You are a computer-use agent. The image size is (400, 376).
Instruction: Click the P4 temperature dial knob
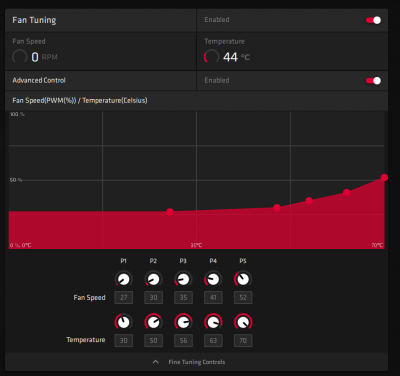pyautogui.click(x=213, y=322)
